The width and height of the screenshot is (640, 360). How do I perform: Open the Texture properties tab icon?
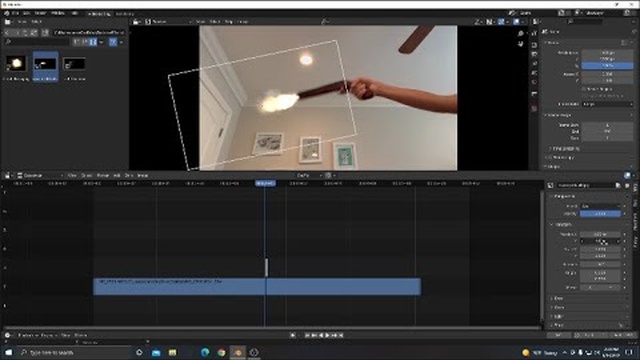534,109
